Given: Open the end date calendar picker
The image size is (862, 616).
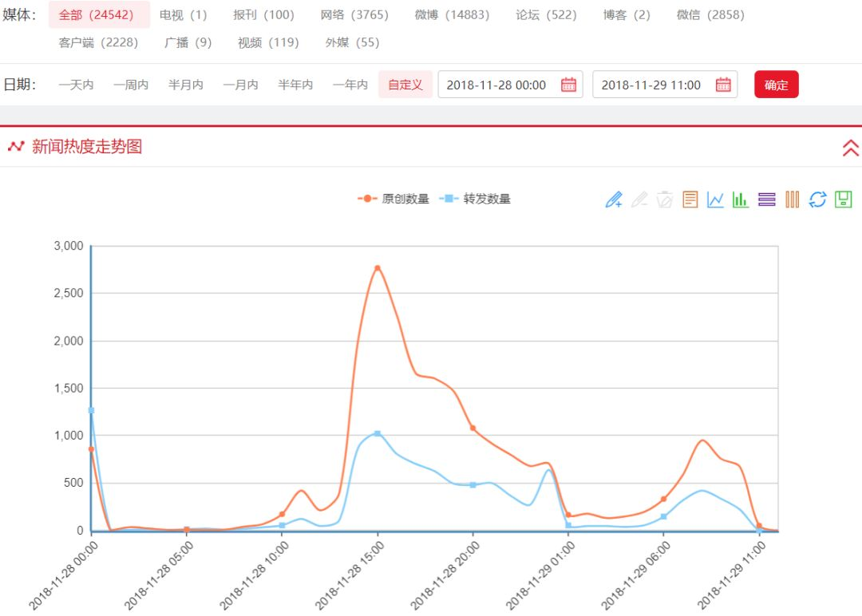Looking at the screenshot, I should point(723,85).
